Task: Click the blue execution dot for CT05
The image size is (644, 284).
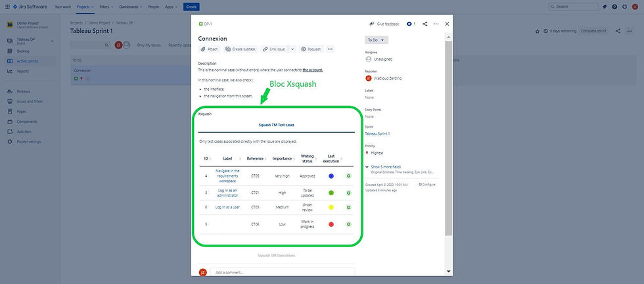Action: click(x=331, y=176)
